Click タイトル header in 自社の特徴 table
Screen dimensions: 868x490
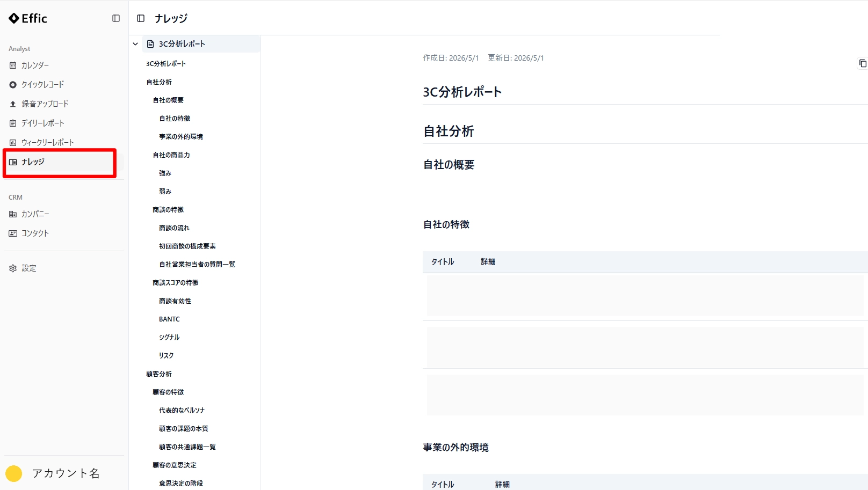point(443,262)
